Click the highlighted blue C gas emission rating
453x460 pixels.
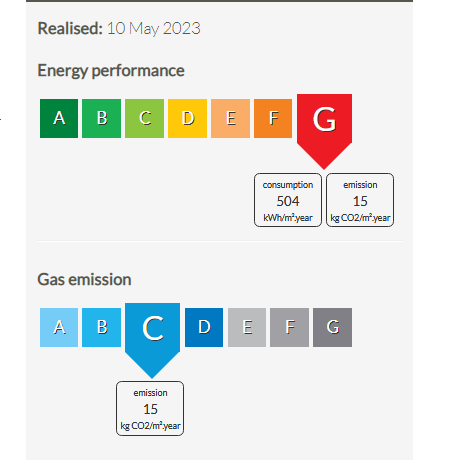[152, 335]
